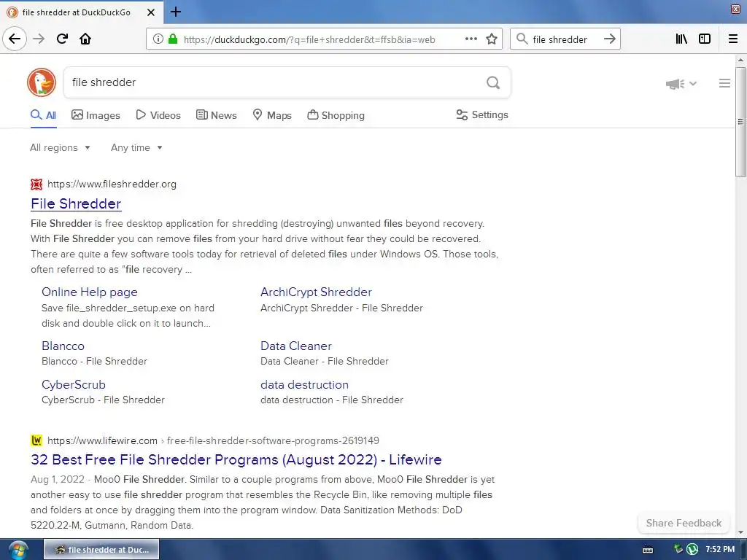Image resolution: width=747 pixels, height=560 pixels.
Task: Open the search Settings dropdown
Action: click(x=482, y=114)
